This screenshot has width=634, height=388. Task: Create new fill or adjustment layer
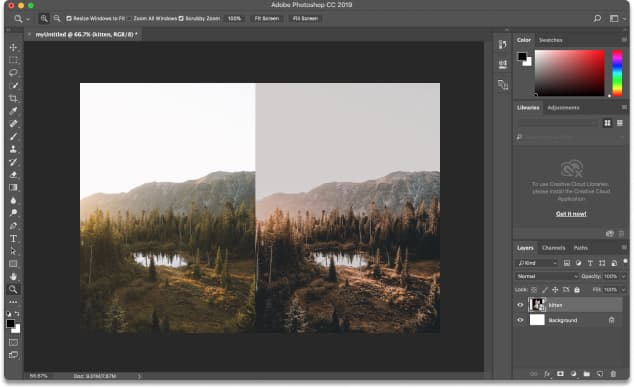coord(573,374)
